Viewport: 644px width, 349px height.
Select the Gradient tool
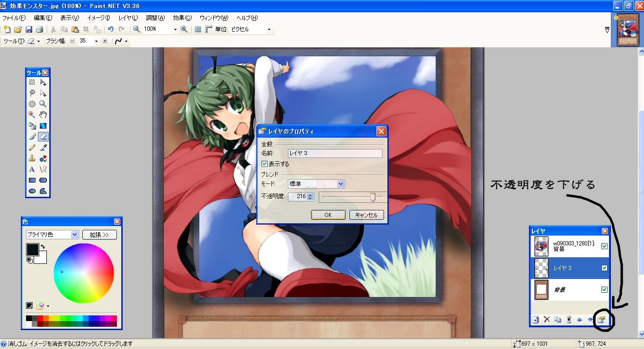[43, 126]
